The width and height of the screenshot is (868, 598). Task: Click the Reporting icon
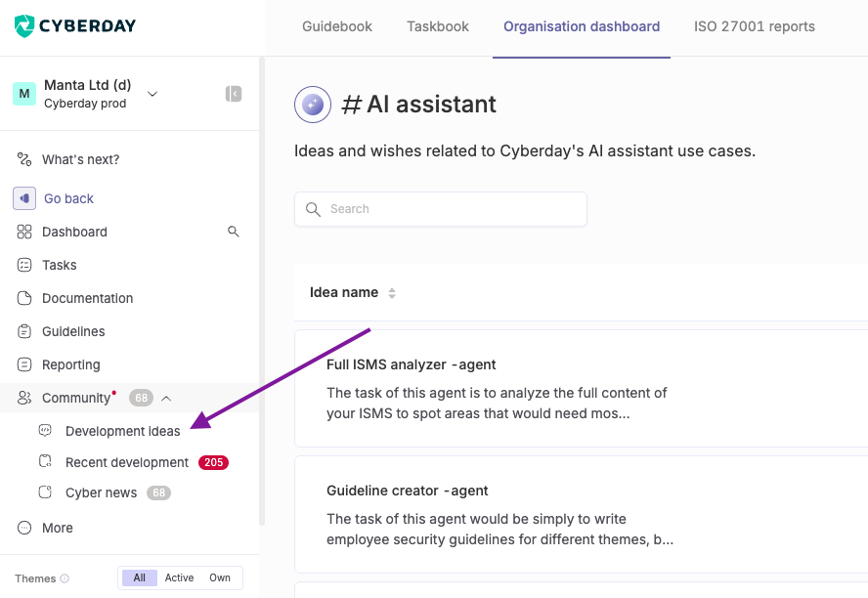(24, 364)
